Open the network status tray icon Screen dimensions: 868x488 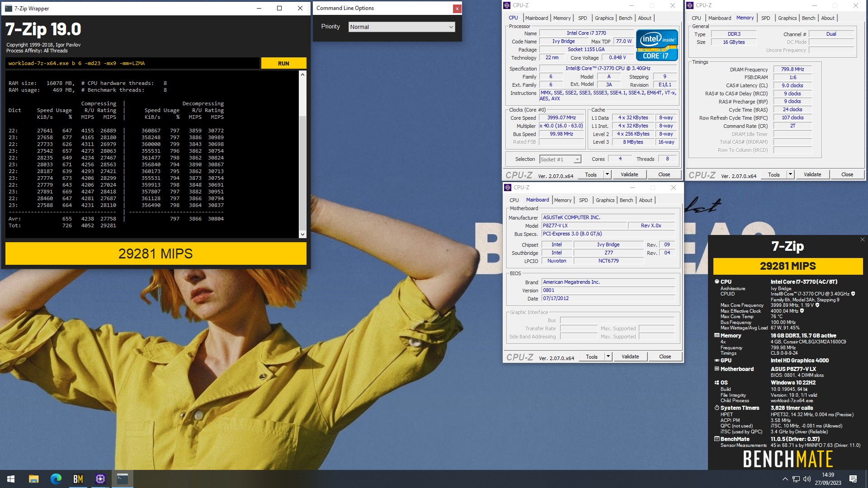pyautogui.click(x=796, y=479)
